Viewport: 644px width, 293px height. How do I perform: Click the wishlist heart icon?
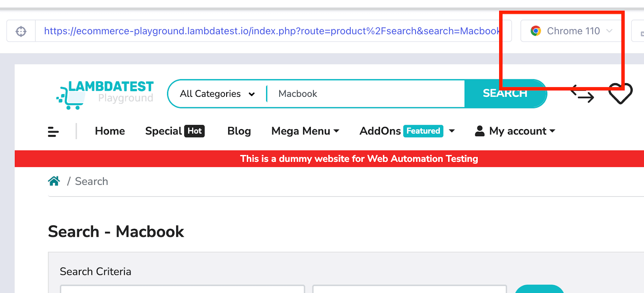click(x=620, y=94)
